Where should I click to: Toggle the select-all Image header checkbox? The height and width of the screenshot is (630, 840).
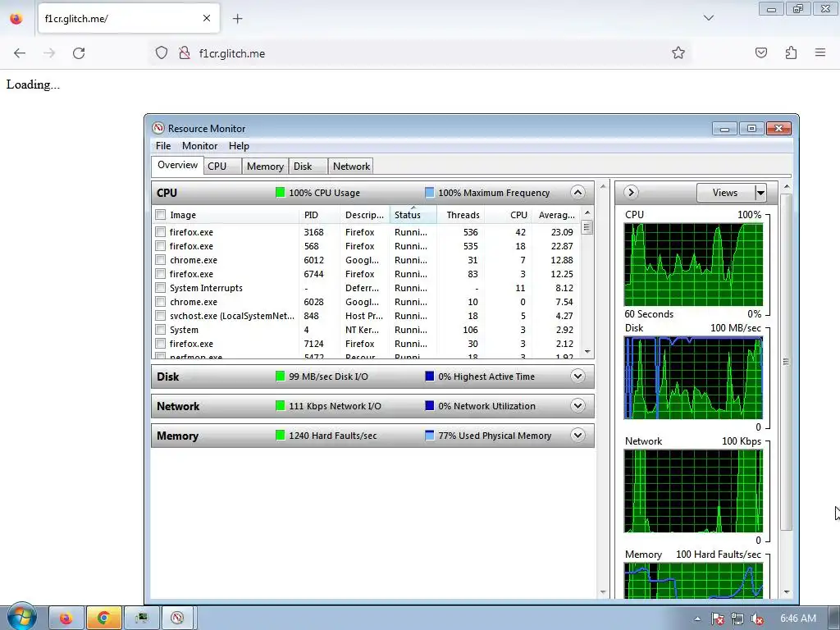click(x=160, y=215)
